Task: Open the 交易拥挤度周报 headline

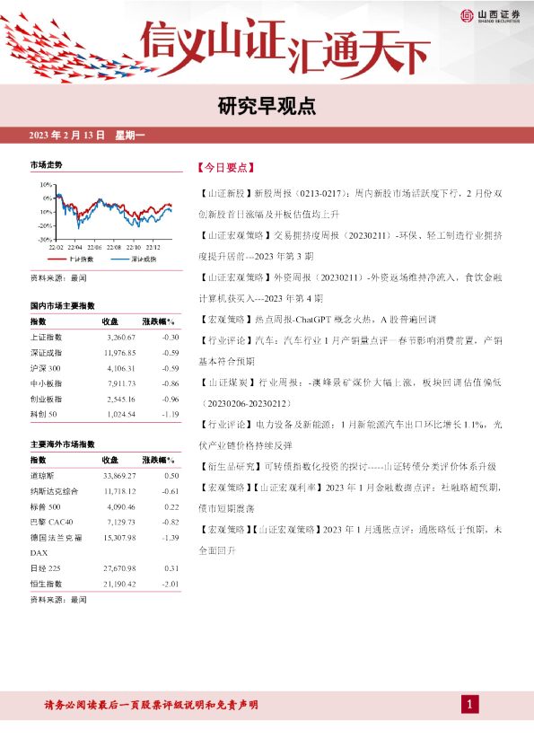Action: (x=350, y=246)
